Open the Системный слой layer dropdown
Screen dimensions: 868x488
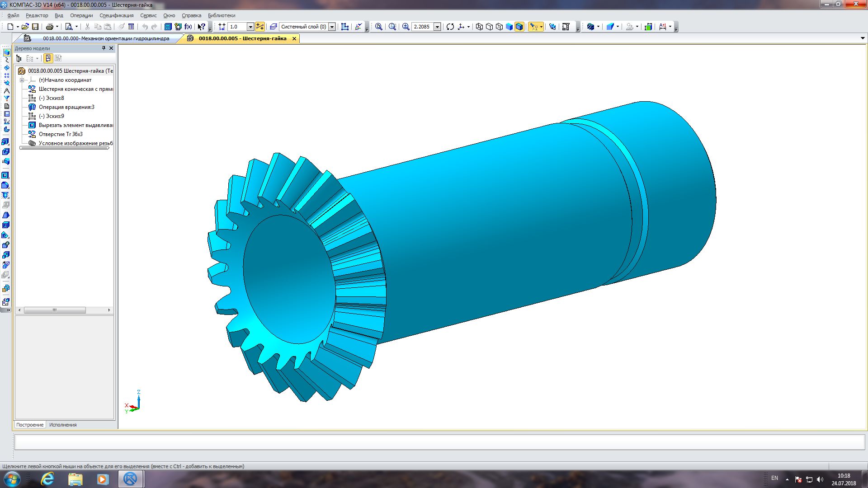(332, 27)
